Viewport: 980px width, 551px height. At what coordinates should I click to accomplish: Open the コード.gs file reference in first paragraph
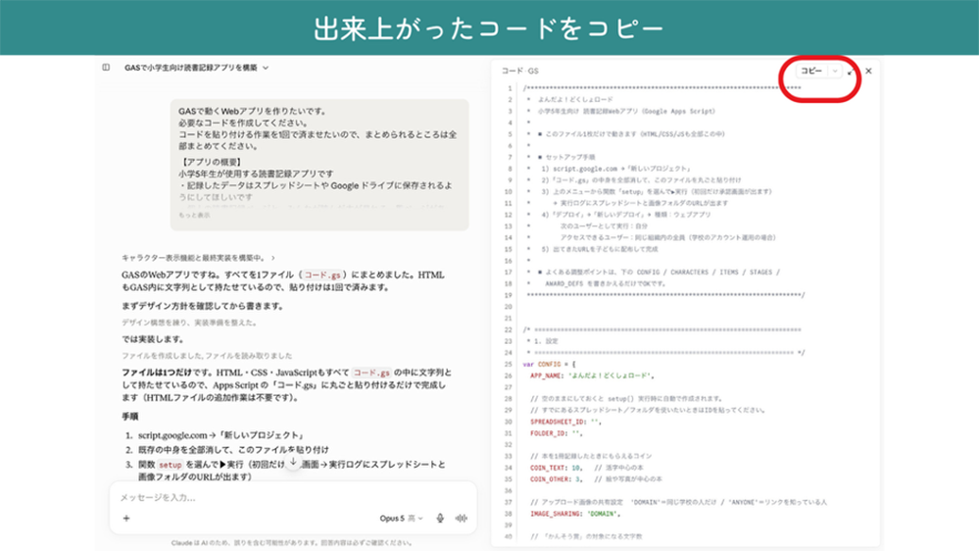[x=322, y=275]
